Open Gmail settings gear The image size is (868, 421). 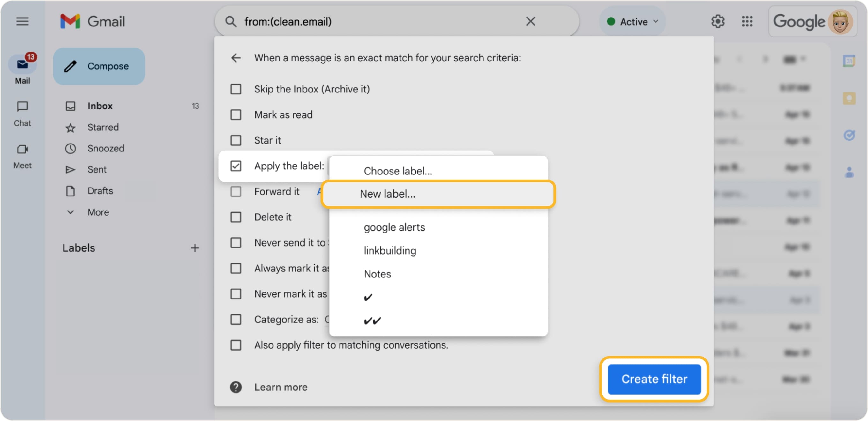(x=718, y=21)
